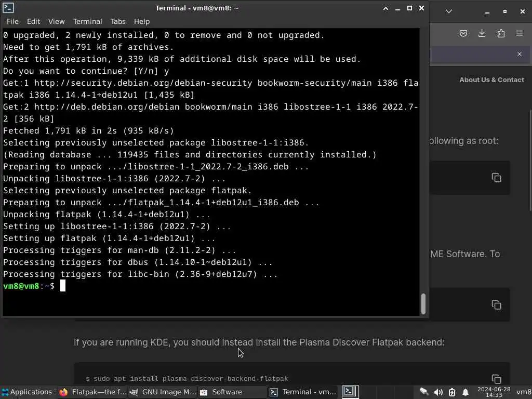The height and width of the screenshot is (399, 532).
Task: Click the vm8 user label in panel
Action: 524,392
